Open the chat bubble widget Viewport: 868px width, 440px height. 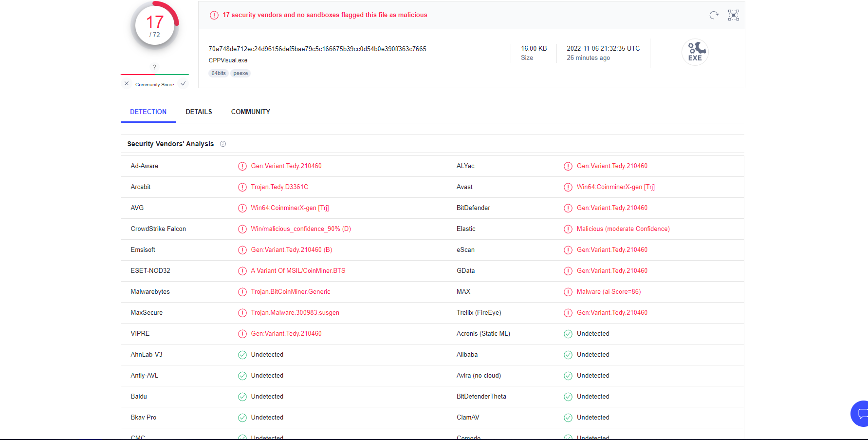[x=861, y=414]
